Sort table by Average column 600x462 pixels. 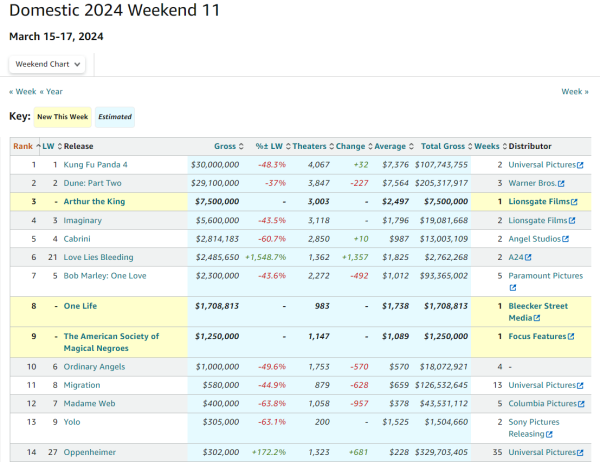tap(394, 146)
